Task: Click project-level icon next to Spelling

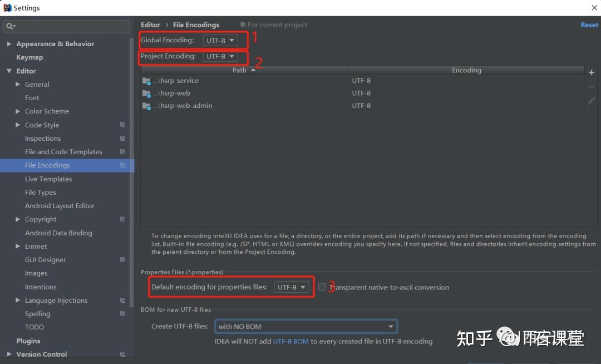Action: click(122, 313)
